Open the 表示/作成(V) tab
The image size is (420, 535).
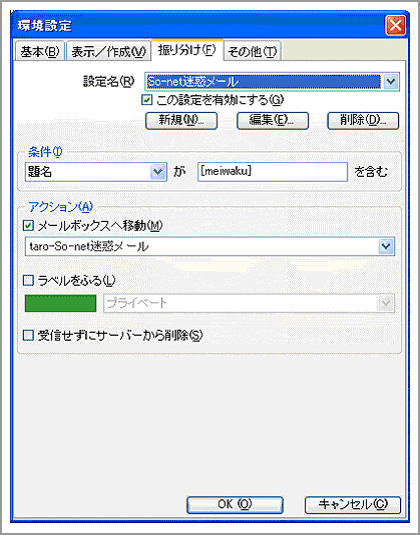point(108,52)
